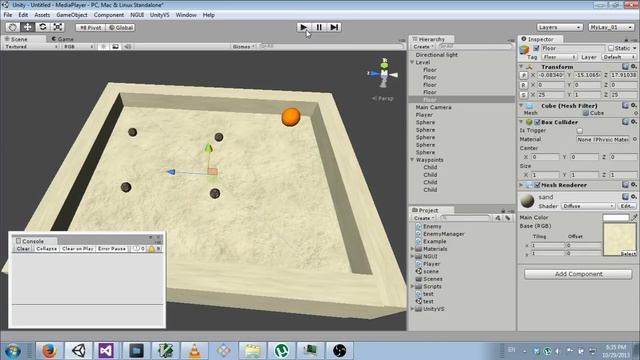Toggle scene lighting icon in Scene toolbar
Viewport: 640px width, 360px height.
click(103, 47)
